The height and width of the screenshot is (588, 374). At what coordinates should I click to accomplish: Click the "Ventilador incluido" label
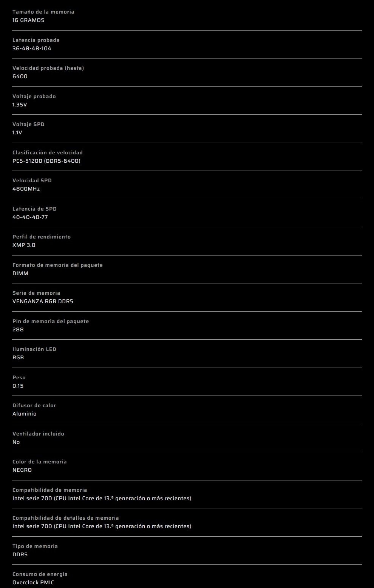pyautogui.click(x=38, y=434)
